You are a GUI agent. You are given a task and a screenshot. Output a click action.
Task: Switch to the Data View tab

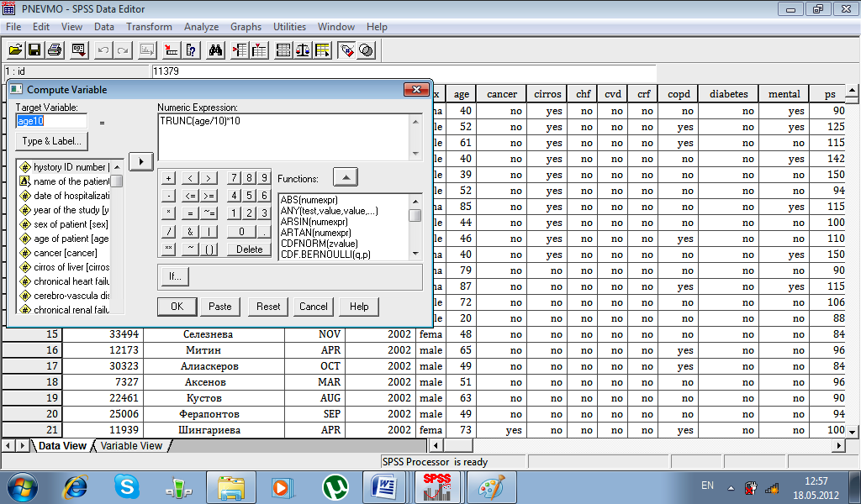point(62,446)
